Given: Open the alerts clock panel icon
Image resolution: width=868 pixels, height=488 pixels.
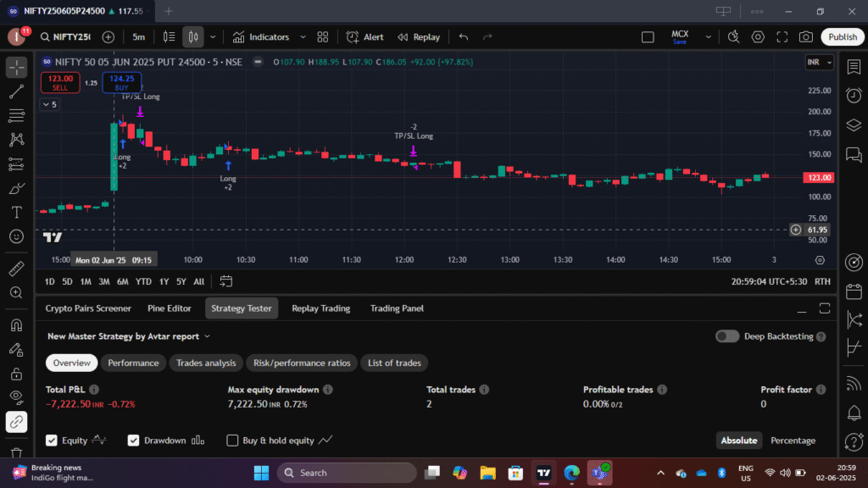Looking at the screenshot, I should [854, 96].
